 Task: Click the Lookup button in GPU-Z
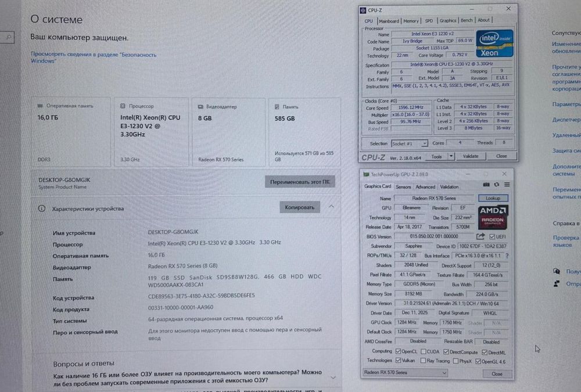coord(493,198)
